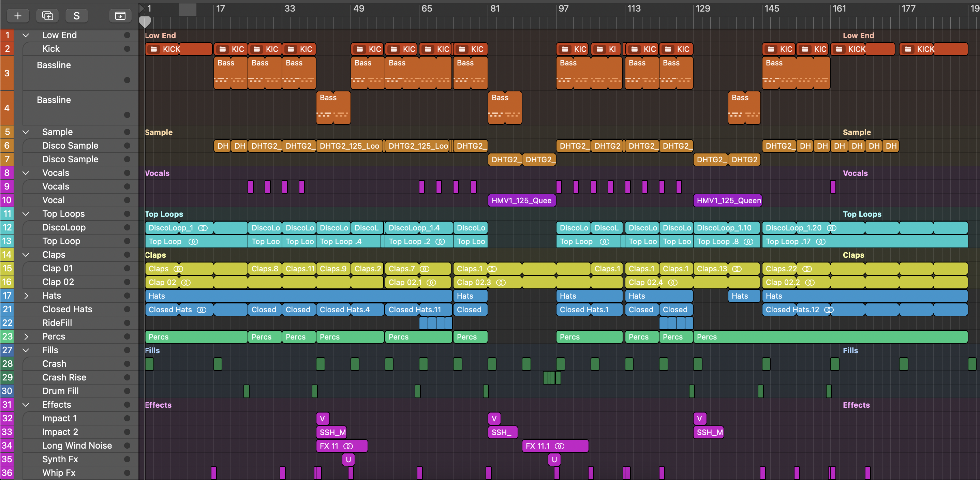Click the loop icon on DiscoLoop_1 region
The width and height of the screenshot is (980, 480).
click(203, 228)
